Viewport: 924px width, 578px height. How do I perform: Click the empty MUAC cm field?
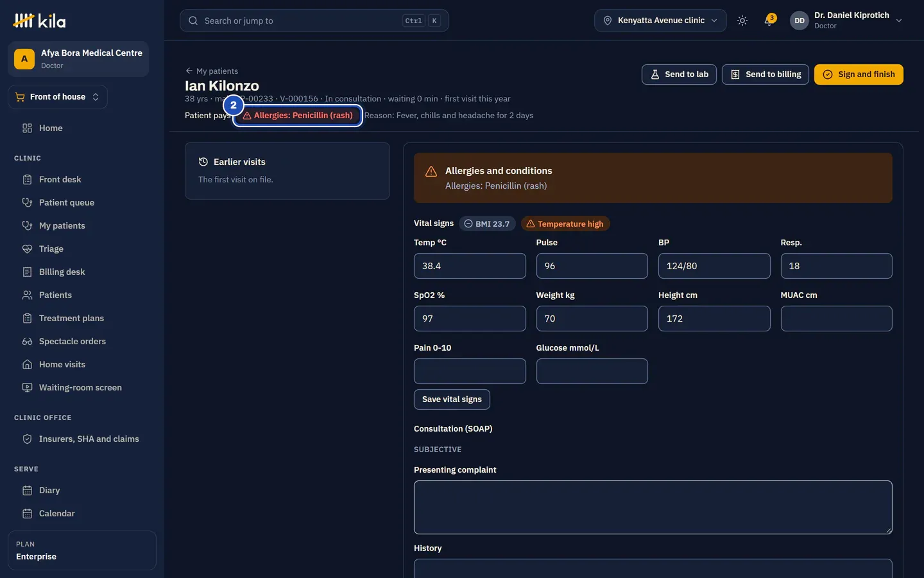click(837, 319)
